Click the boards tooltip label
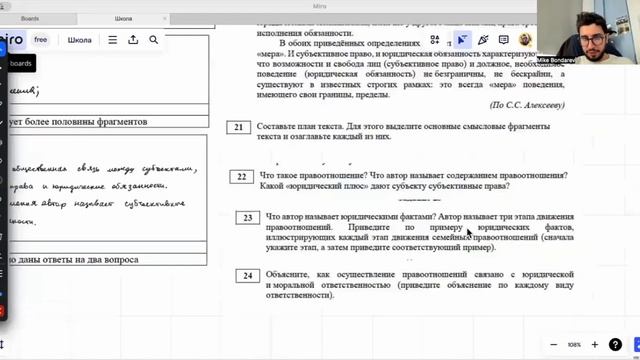The height and width of the screenshot is (360, 640). click(x=20, y=63)
